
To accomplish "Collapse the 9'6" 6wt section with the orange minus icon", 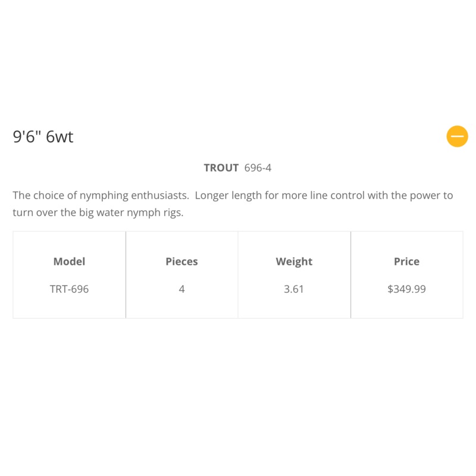I will (457, 136).
